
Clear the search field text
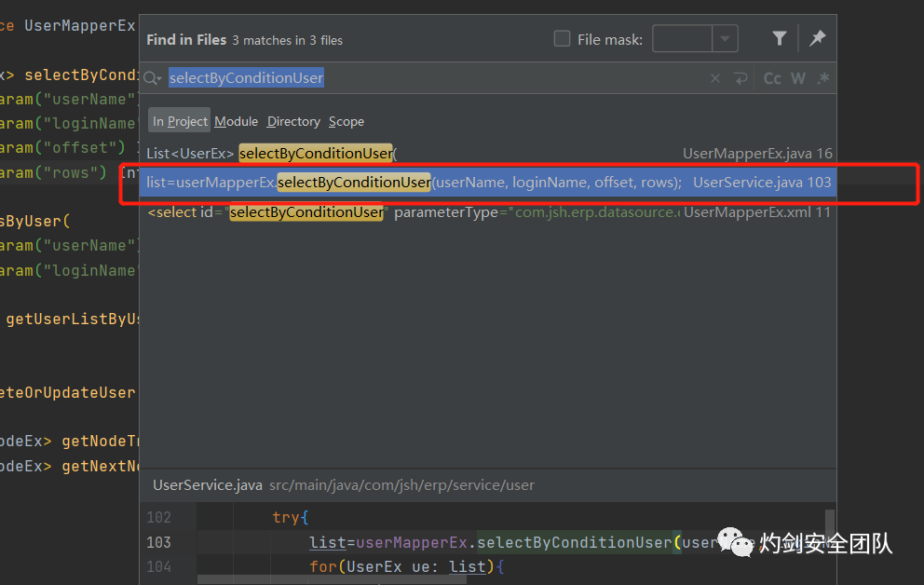pyautogui.click(x=714, y=78)
